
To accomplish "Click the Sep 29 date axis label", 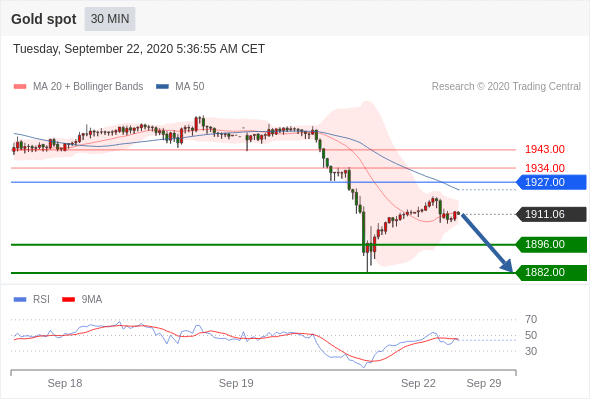I will click(x=484, y=383).
